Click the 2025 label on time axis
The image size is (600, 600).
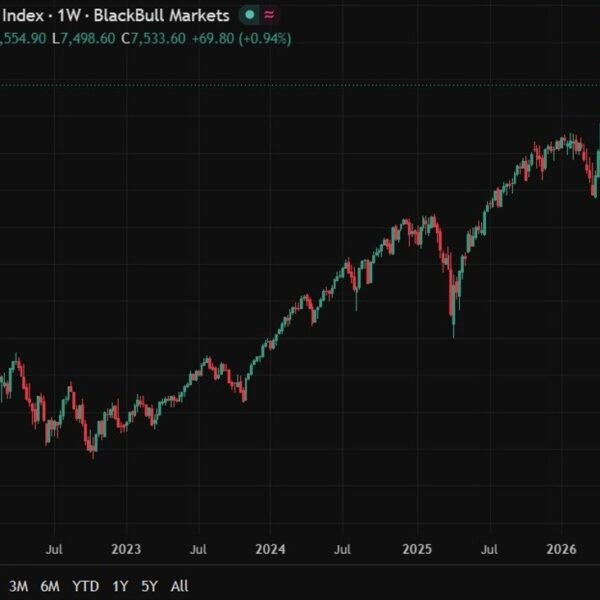pyautogui.click(x=417, y=549)
